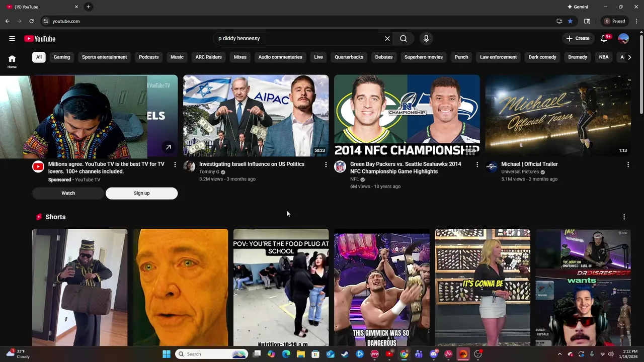This screenshot has width=644, height=362.
Task: Click the install app icon in address bar
Action: (x=559, y=21)
